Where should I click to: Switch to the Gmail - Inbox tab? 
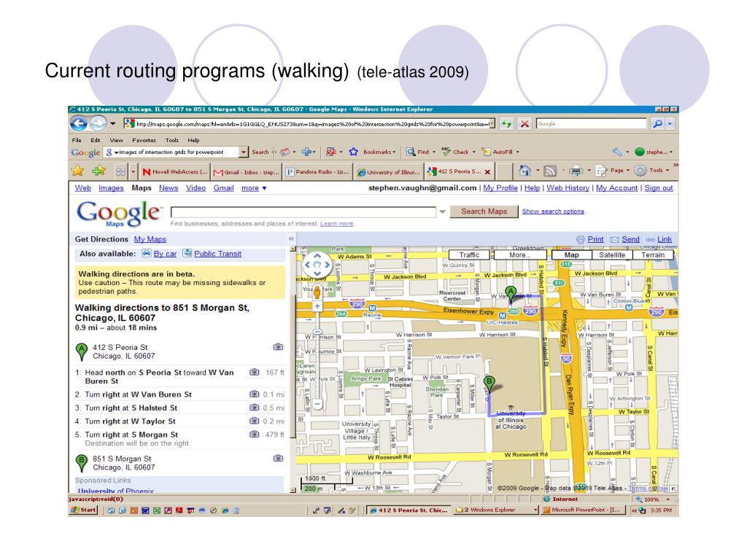246,172
